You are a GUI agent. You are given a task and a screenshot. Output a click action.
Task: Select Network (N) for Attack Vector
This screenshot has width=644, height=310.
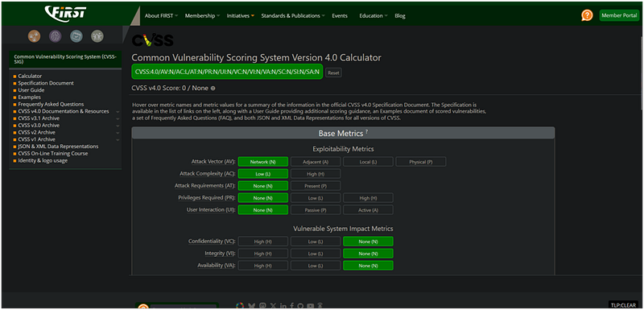(263, 162)
